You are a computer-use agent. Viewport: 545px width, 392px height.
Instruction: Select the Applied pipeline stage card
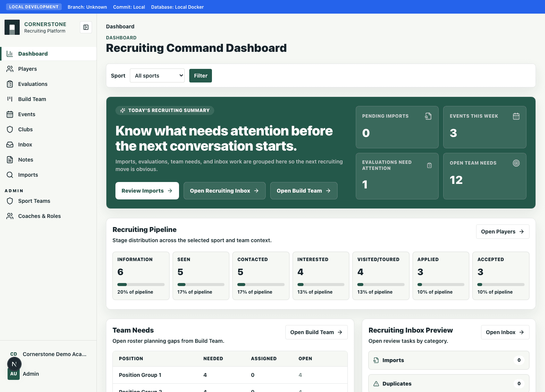point(441,276)
